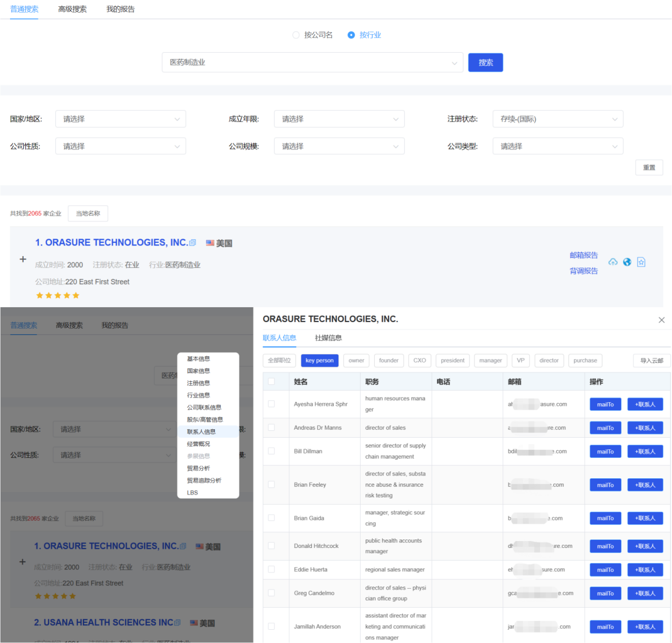Click the blue 搜索 button
The width and height of the screenshot is (672, 643).
click(x=486, y=62)
